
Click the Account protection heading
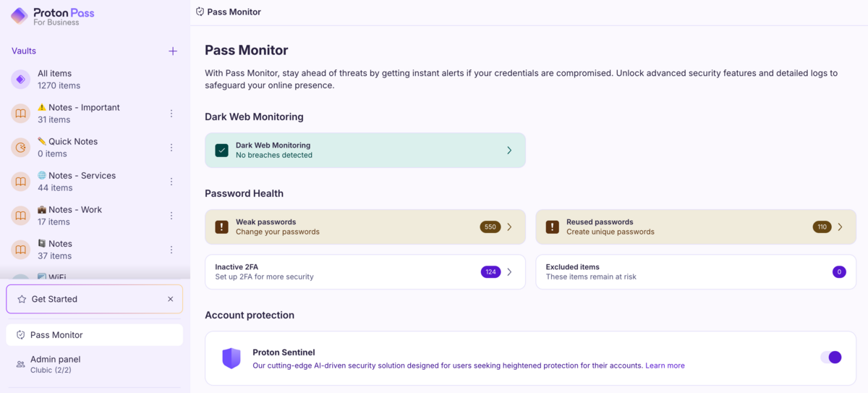(250, 316)
